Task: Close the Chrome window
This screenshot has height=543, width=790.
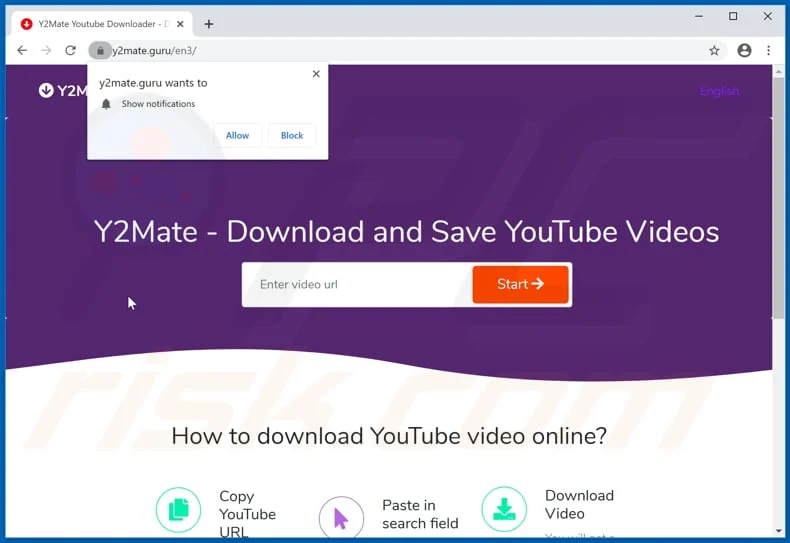Action: [767, 17]
